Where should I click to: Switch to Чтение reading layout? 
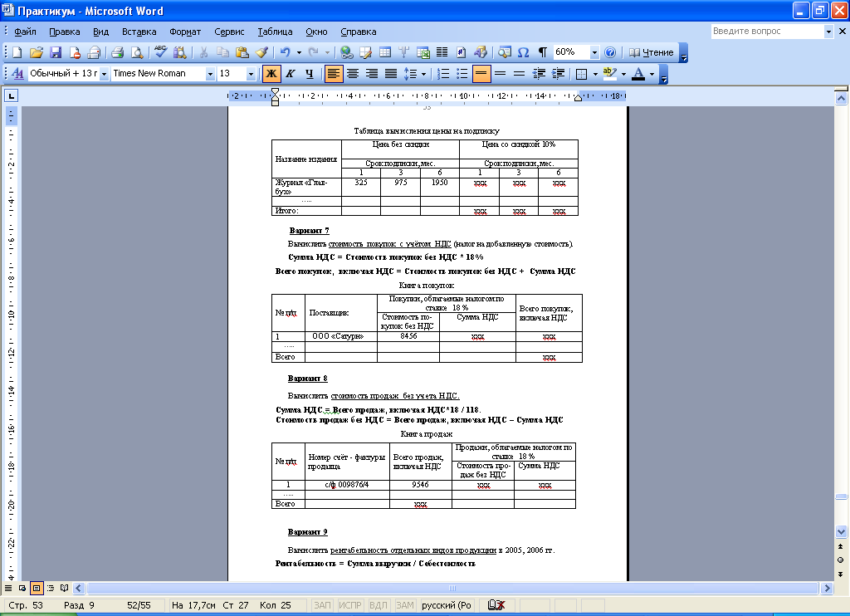tap(651, 52)
